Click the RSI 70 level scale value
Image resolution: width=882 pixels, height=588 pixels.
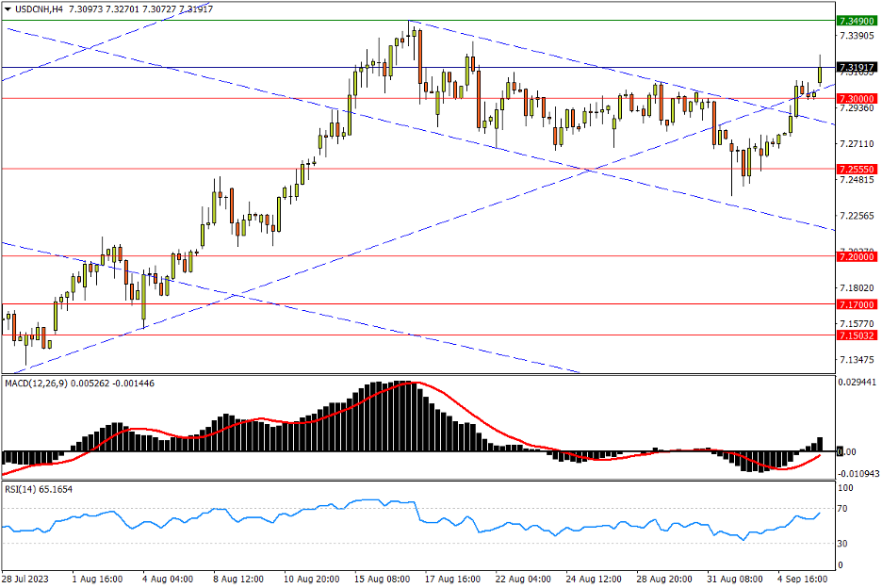point(845,509)
